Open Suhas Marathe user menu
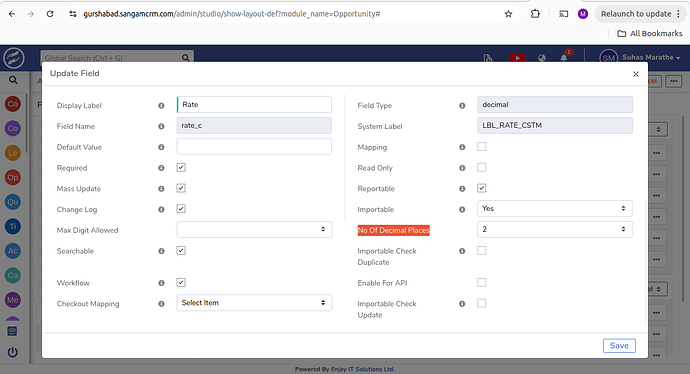This screenshot has height=374, width=690. (640, 58)
